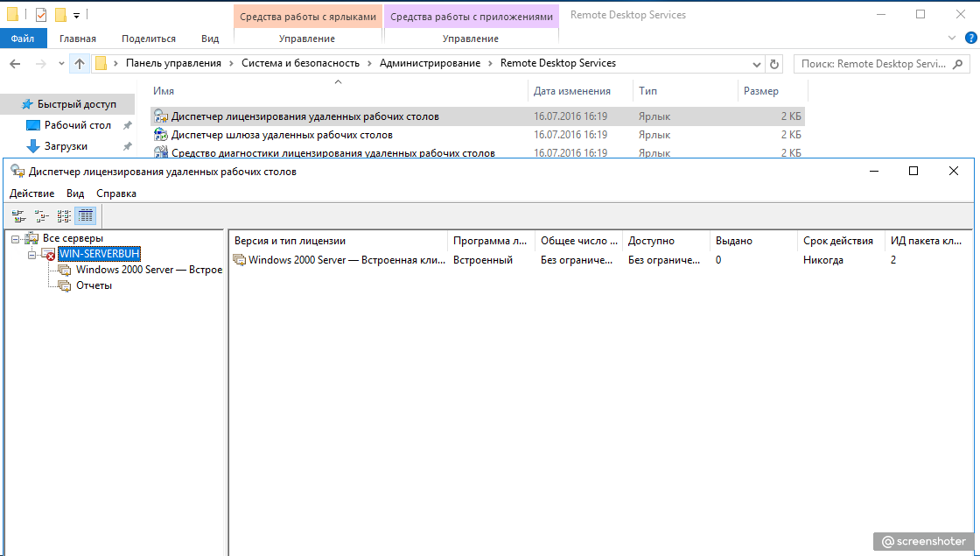Maximize the license manager window
980x556 pixels.
[913, 172]
